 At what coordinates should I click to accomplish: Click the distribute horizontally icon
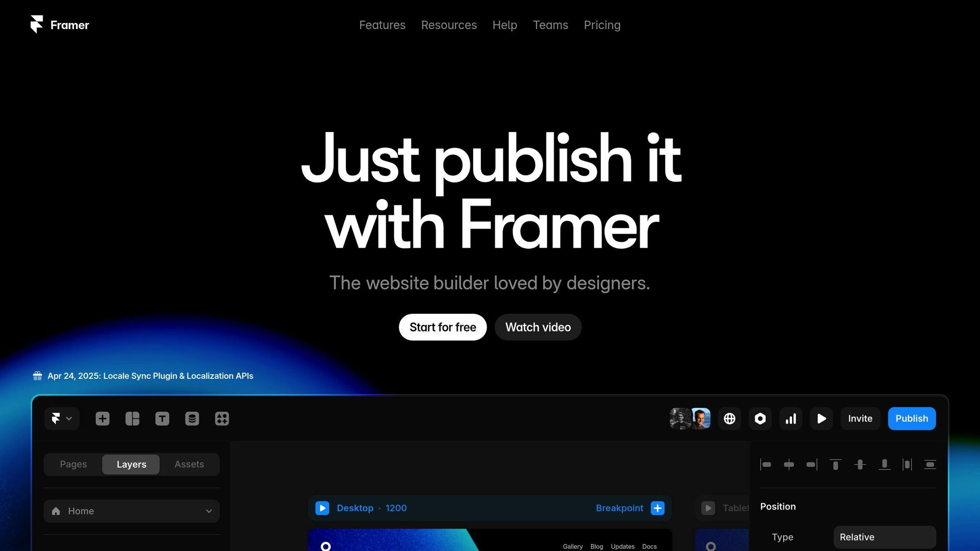tap(907, 464)
